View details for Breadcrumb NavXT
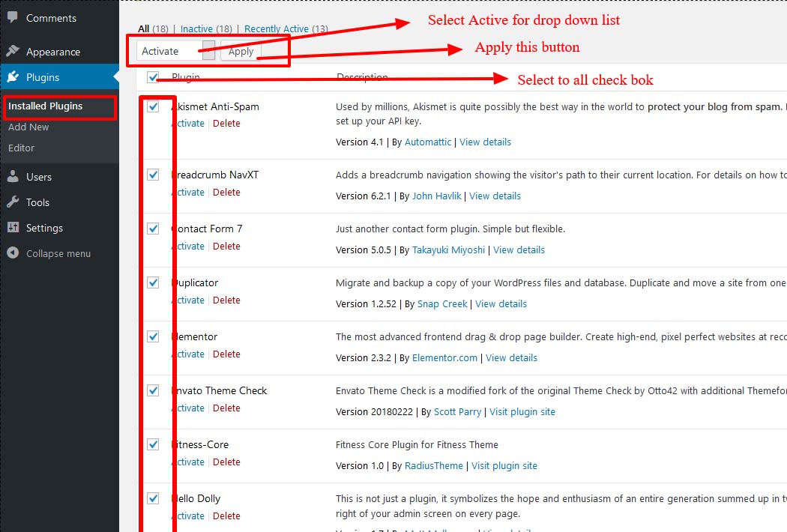Screen dimensions: 787x532 495,196
